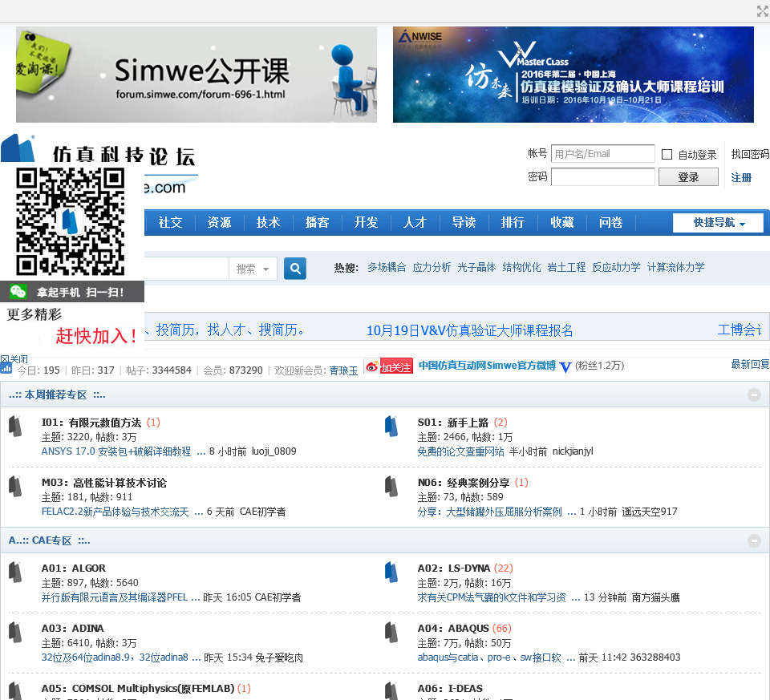
Task: Click the blue search magnifier button
Action: (x=295, y=269)
